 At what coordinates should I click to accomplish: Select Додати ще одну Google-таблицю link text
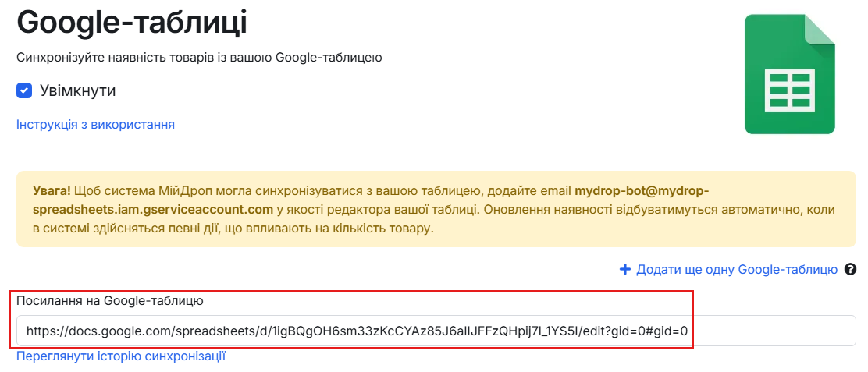coord(737,270)
